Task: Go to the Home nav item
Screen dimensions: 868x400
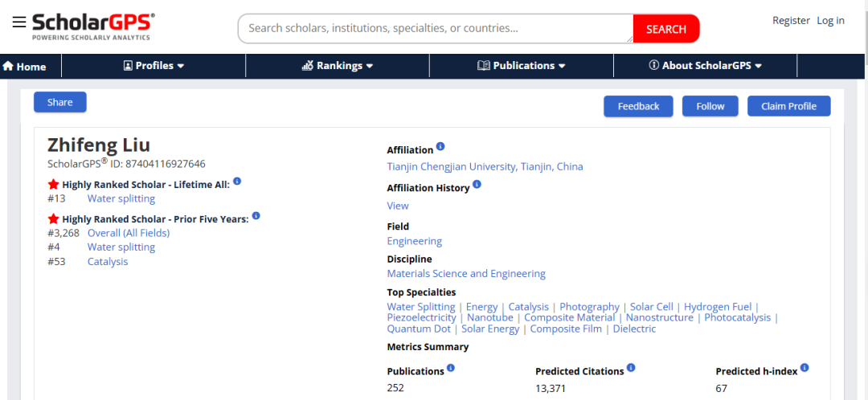Action: coord(24,67)
